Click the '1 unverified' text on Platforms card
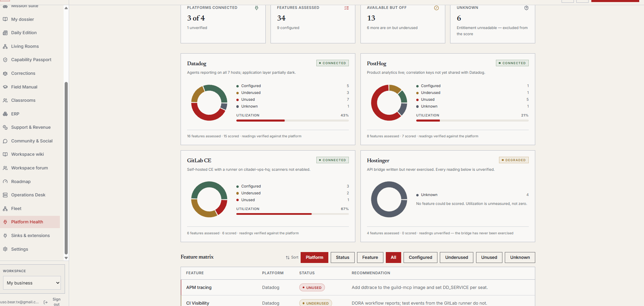This screenshot has width=644, height=306. click(x=197, y=28)
